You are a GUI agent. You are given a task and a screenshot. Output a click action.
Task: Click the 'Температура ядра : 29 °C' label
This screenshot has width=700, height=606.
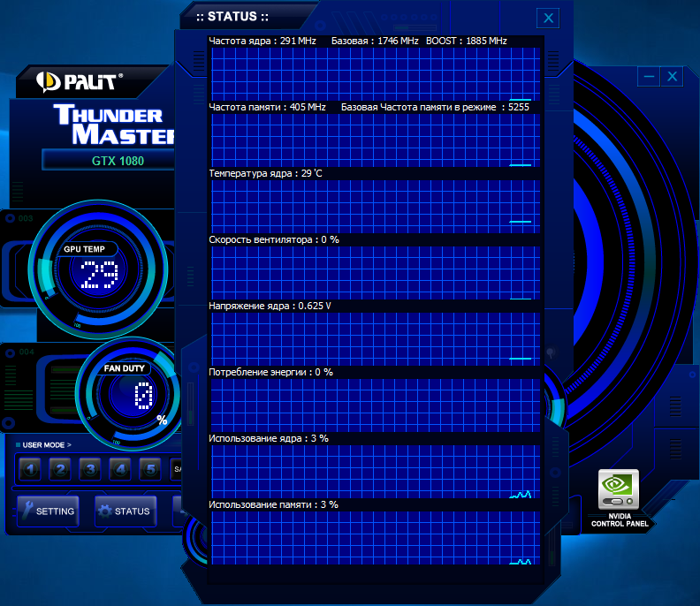coord(266,173)
